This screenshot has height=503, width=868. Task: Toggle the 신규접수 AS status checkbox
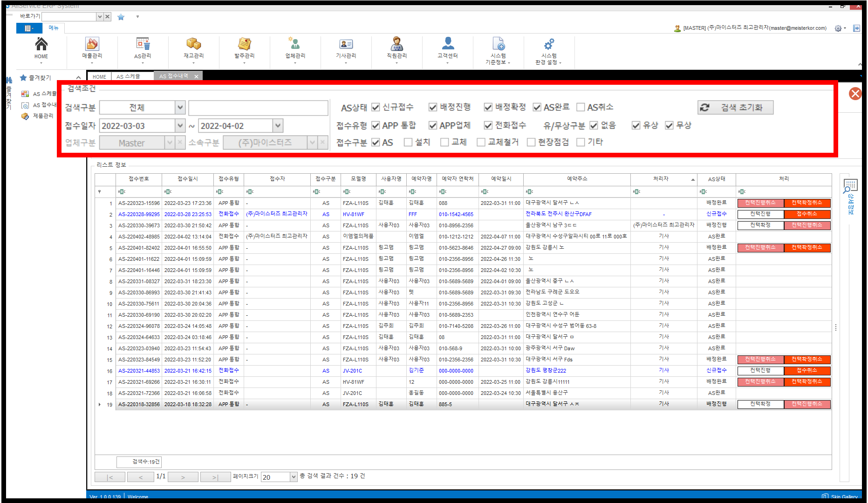pos(376,108)
